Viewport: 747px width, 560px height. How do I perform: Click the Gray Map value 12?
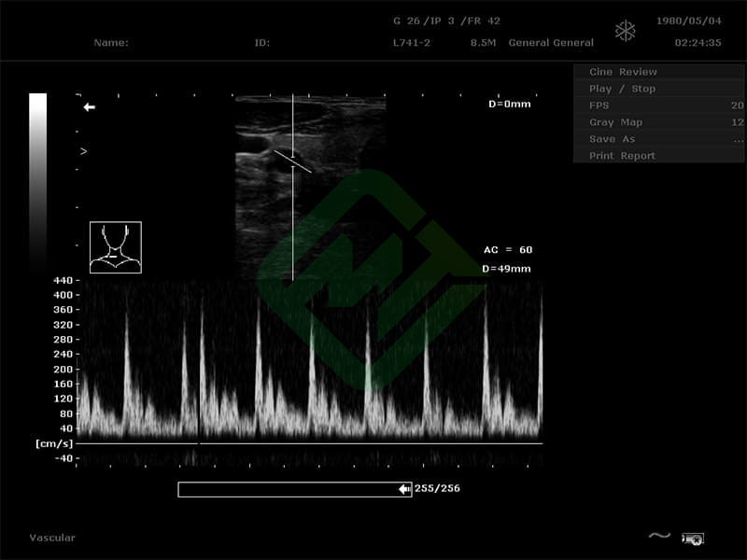(x=738, y=122)
